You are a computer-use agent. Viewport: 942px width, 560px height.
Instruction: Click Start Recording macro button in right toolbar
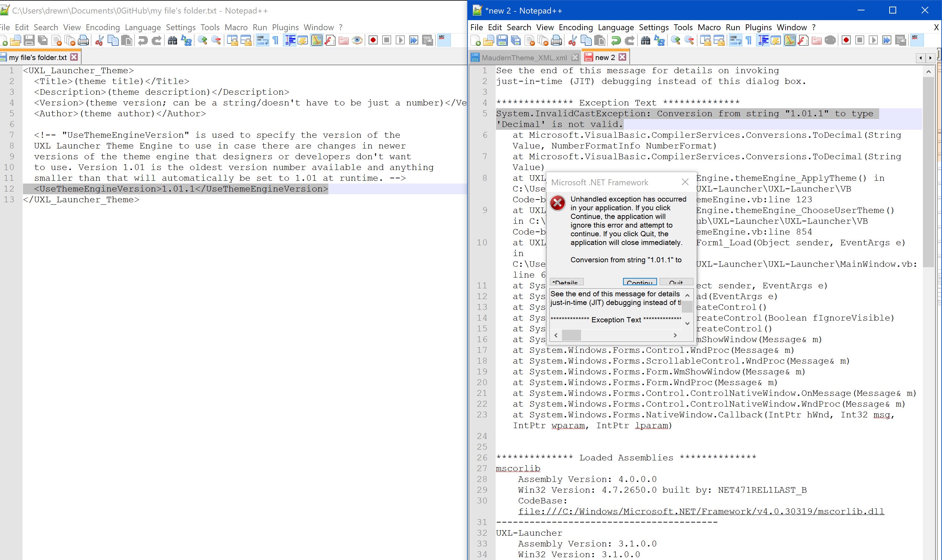click(846, 40)
